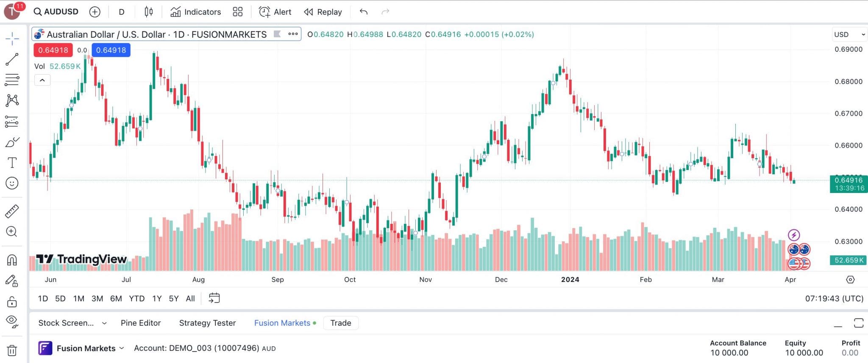The height and width of the screenshot is (363, 868).
Task: Open the candlestick chart style selector
Action: [148, 12]
